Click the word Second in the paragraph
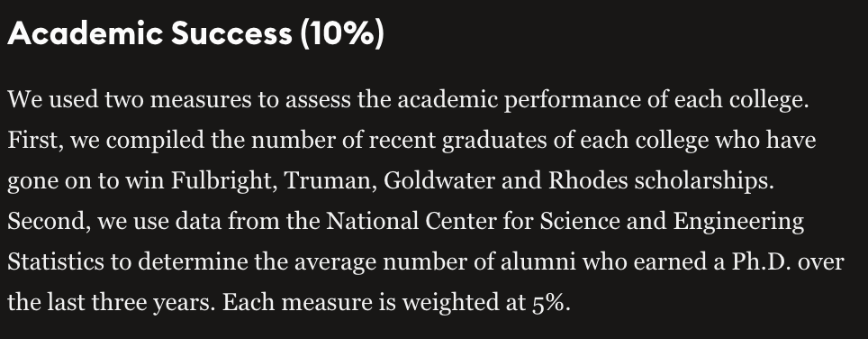Image resolution: width=868 pixels, height=339 pixels. coord(49,221)
